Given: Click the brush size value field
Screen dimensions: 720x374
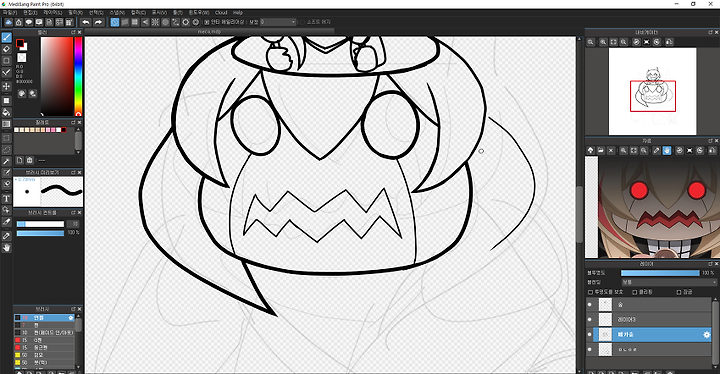Looking at the screenshot, I should (74, 224).
